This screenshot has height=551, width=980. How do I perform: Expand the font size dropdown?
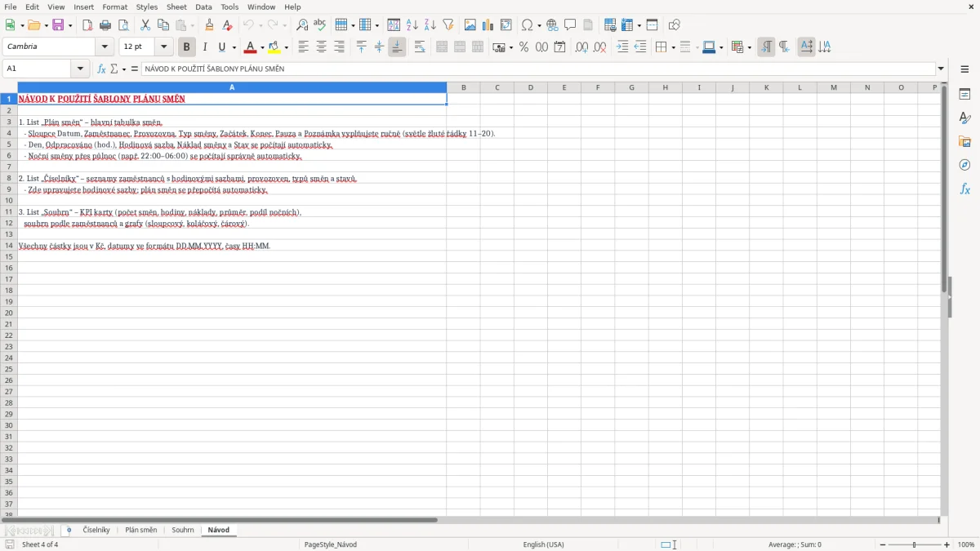pos(163,47)
